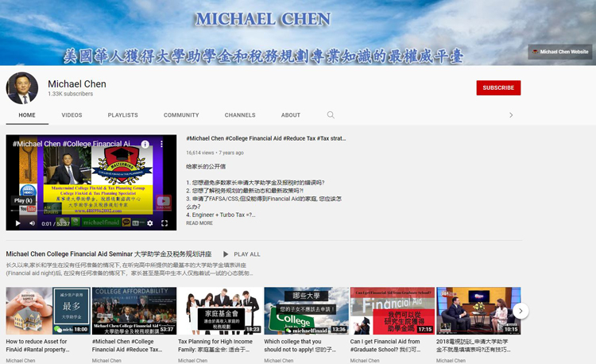Image resolution: width=596 pixels, height=364 pixels.
Task: Click the video info card icon
Action: click(145, 145)
